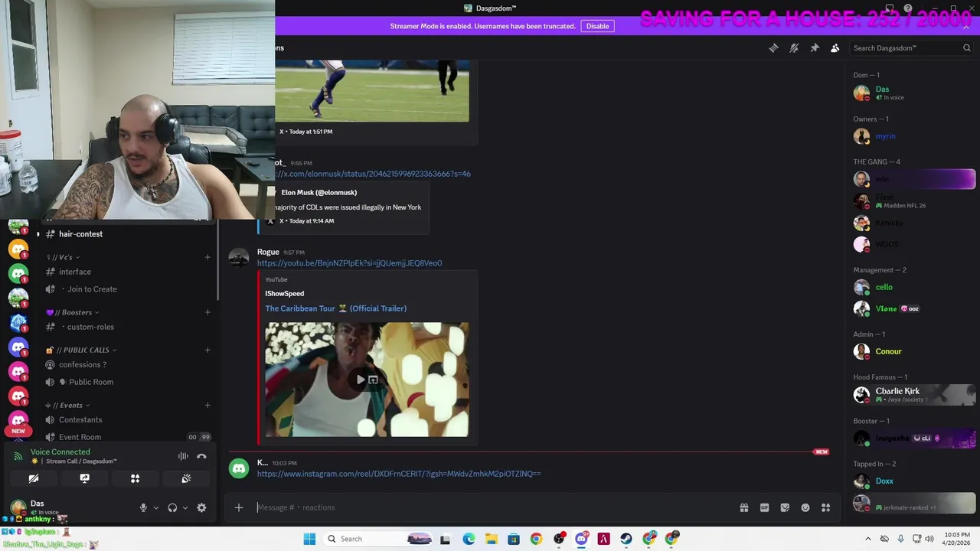Add a channel to the Events category
Viewport: 980px width, 551px height.
[x=207, y=405]
